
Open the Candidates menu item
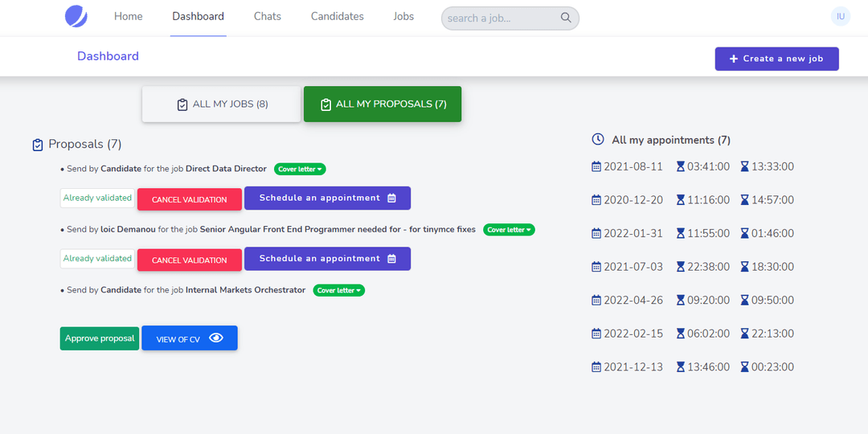coord(337,16)
